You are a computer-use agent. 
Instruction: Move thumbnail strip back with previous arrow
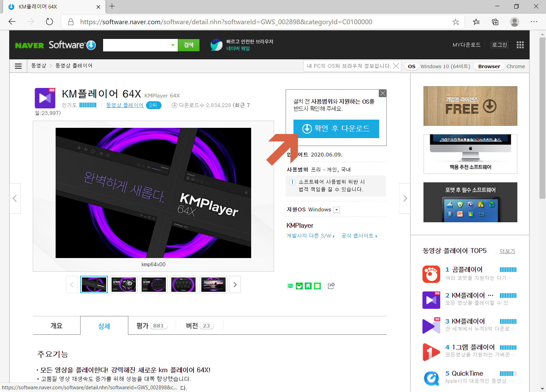click(x=72, y=285)
